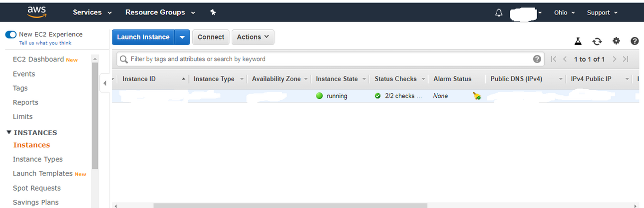Click the horizontal table scrollbar

coord(290,205)
